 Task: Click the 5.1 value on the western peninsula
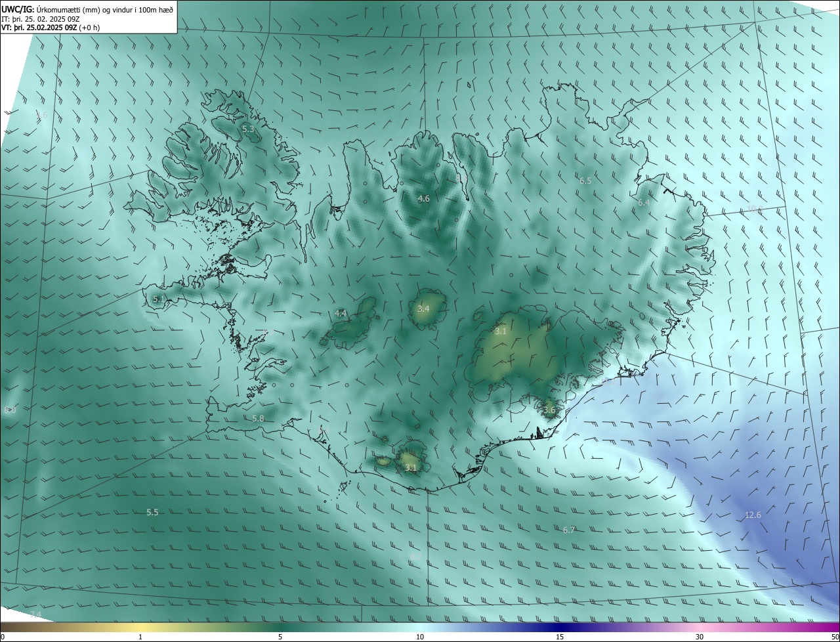click(x=159, y=299)
